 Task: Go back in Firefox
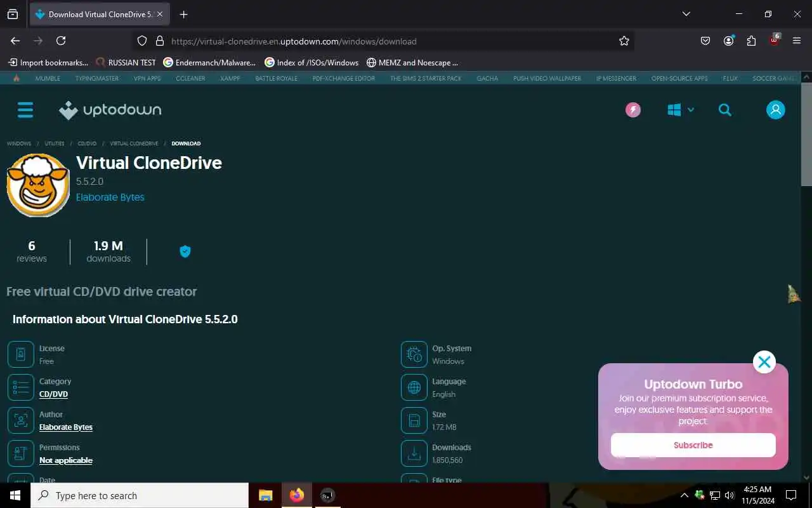15,41
